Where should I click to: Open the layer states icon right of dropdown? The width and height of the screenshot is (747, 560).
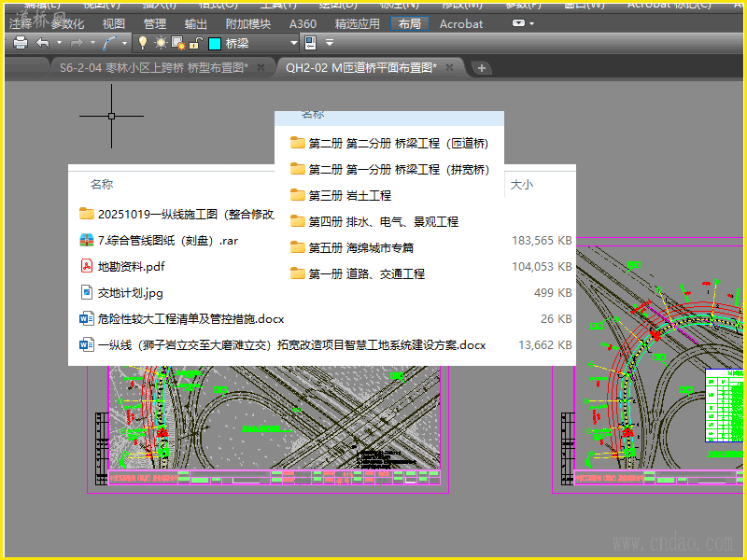[x=311, y=43]
